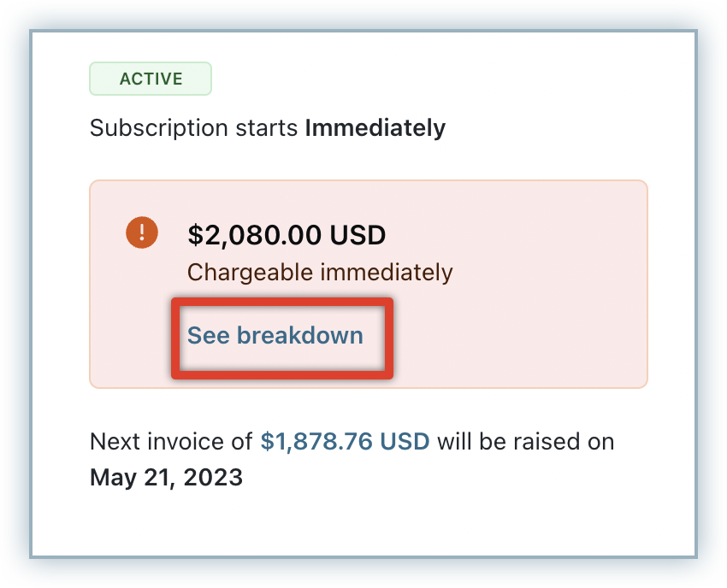
Task: Click the words Subscription starts
Action: pyautogui.click(x=195, y=128)
